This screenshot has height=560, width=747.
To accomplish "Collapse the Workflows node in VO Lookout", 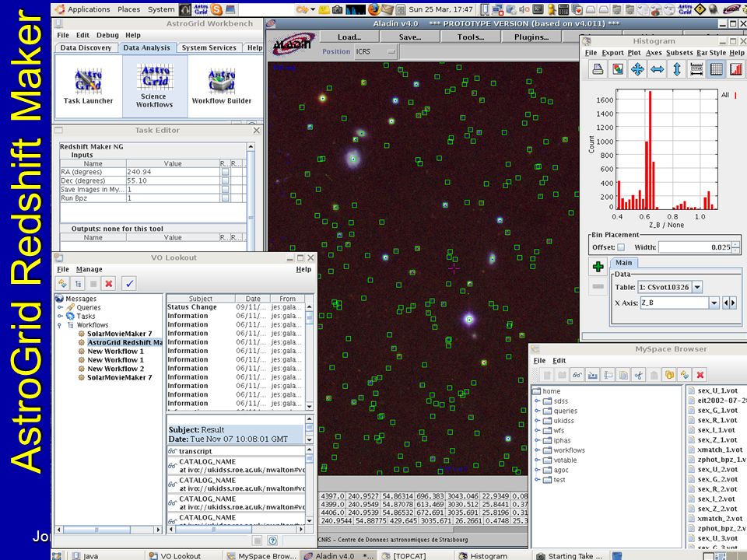I will (60, 325).
